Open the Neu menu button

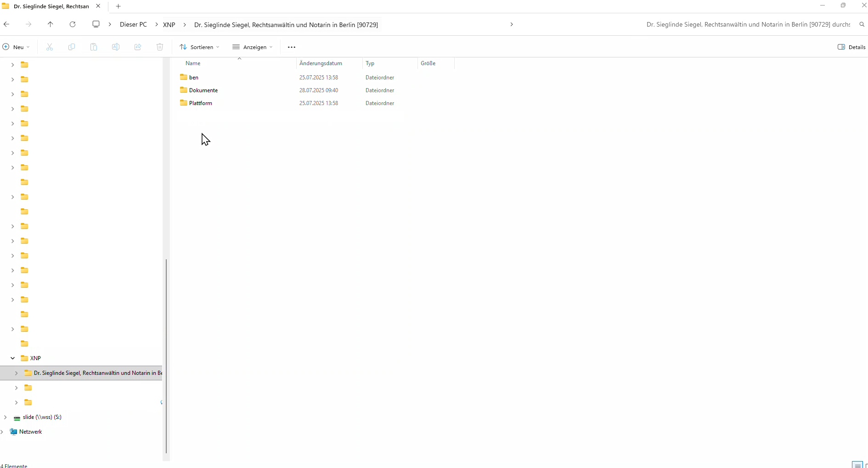click(x=17, y=47)
